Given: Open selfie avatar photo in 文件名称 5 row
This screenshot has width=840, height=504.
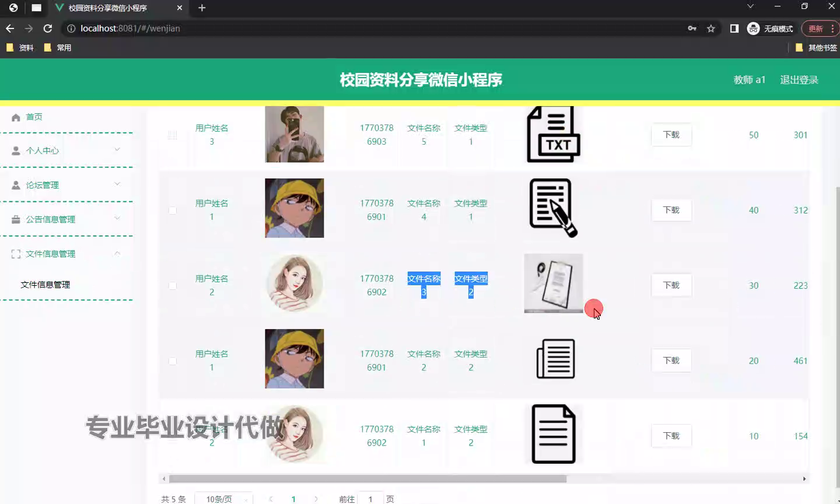Looking at the screenshot, I should [295, 134].
